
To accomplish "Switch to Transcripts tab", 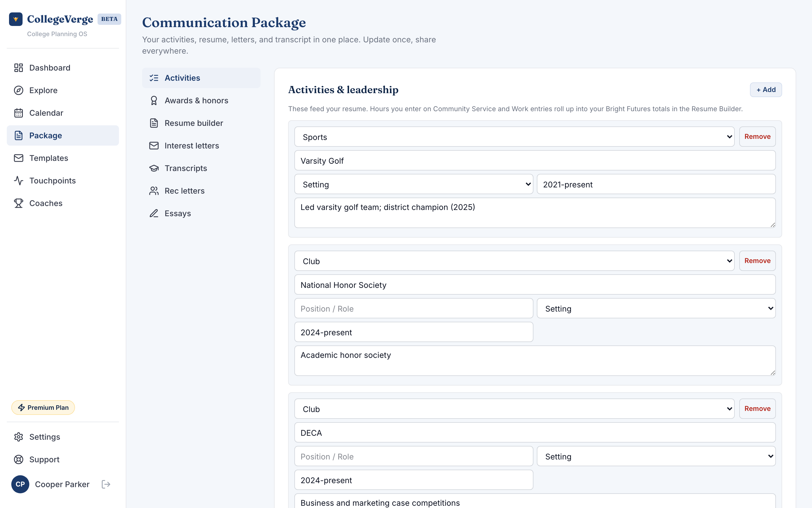I will click(201, 168).
